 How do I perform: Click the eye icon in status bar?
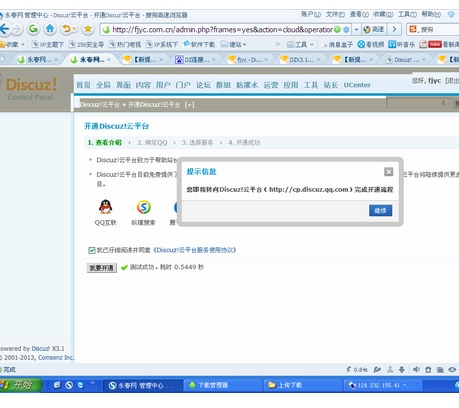tap(452, 369)
